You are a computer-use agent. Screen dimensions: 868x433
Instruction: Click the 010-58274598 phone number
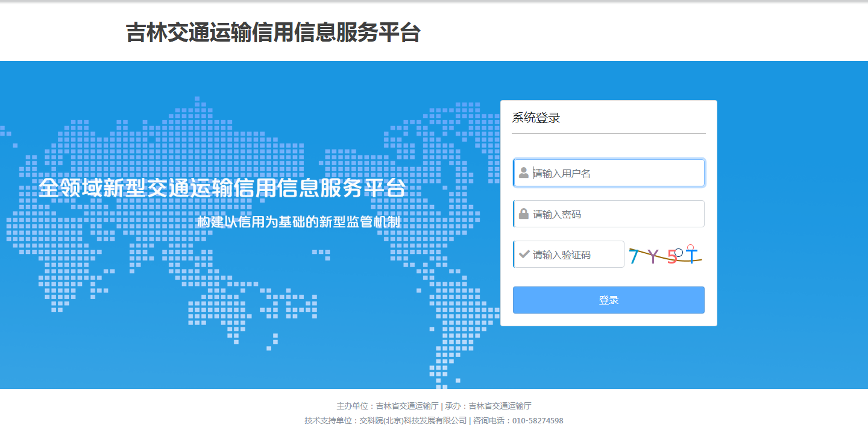[x=538, y=421]
